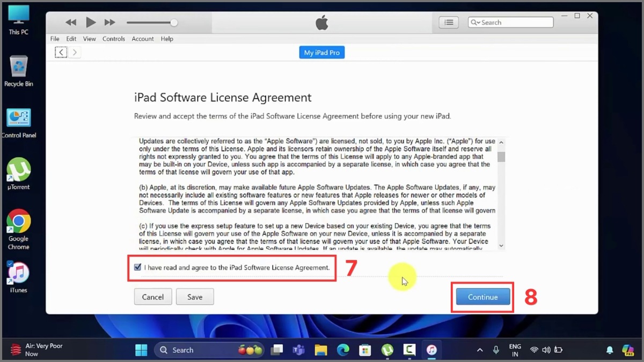
Task: Open iTunes desktop shortcut
Action: (19, 278)
